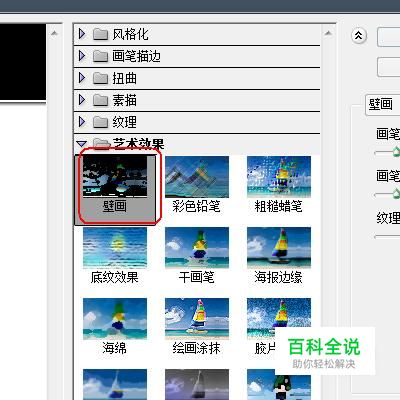
Task: Click the top button right of the chevron
Action: 389,37
